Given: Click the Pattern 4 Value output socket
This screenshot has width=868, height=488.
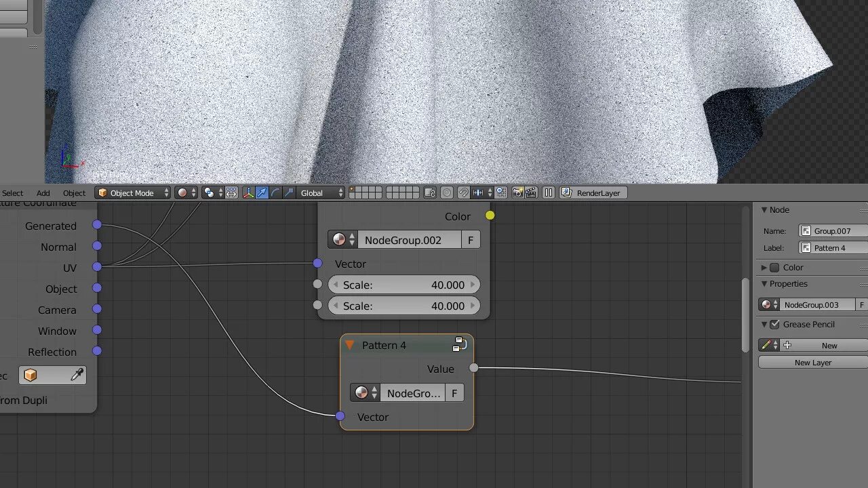Looking at the screenshot, I should (x=473, y=368).
